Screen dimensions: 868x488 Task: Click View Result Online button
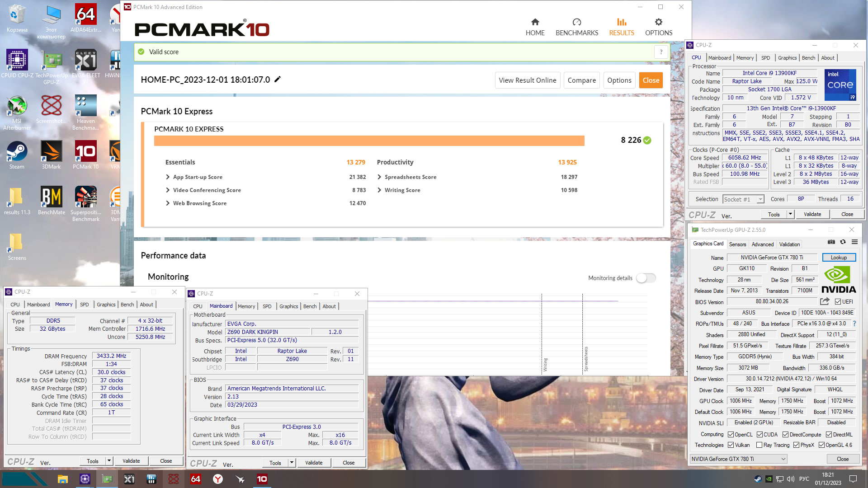[x=527, y=80]
